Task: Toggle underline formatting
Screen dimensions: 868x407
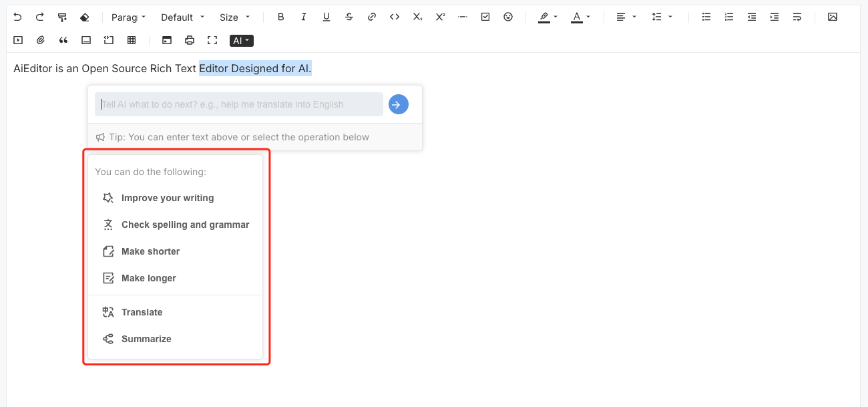Action: [x=327, y=17]
